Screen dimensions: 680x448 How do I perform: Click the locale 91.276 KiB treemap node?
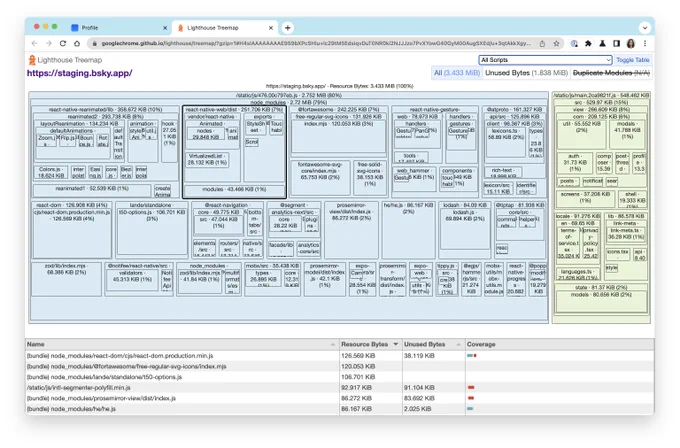pos(578,216)
